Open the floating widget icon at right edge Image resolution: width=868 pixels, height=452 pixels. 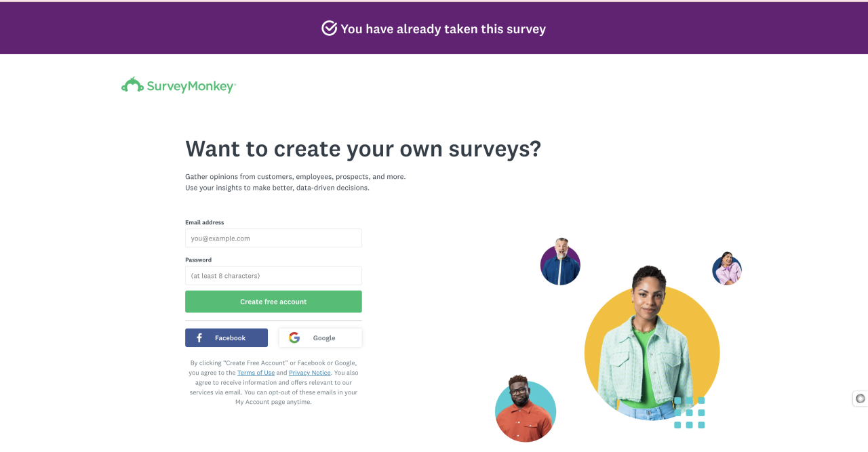860,398
